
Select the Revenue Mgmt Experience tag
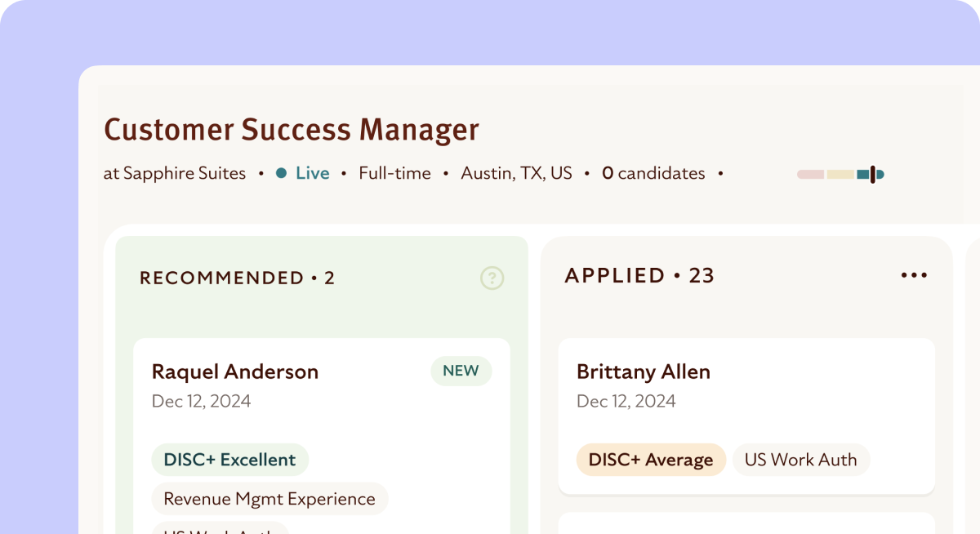coord(269,499)
